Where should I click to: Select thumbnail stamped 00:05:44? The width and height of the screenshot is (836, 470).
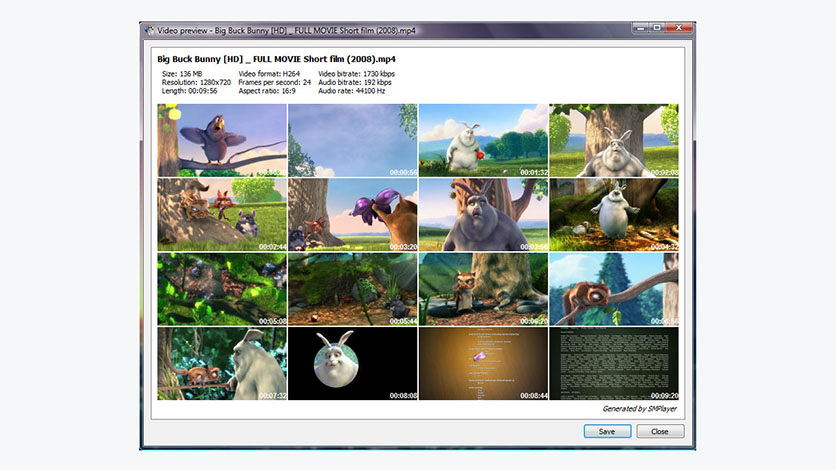[x=352, y=289]
